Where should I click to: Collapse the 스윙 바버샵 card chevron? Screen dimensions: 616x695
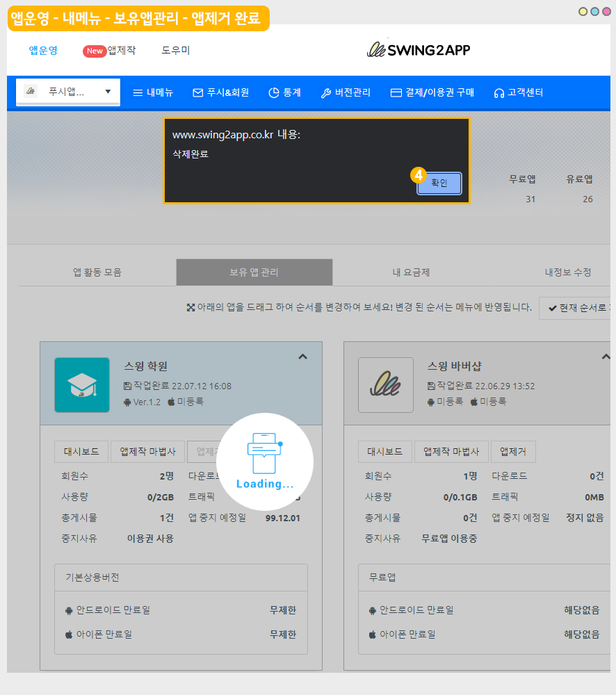pos(605,357)
